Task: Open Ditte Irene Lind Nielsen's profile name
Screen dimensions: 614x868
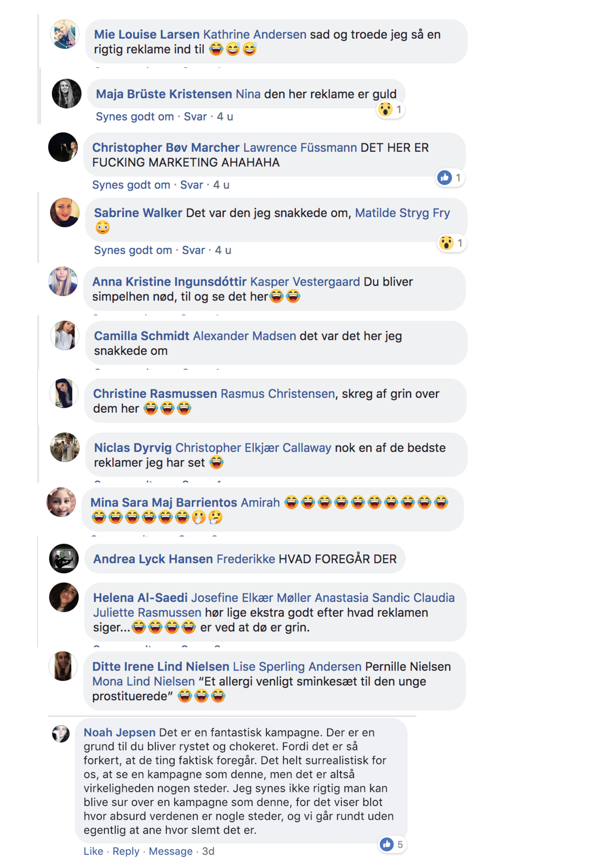Action: (161, 667)
